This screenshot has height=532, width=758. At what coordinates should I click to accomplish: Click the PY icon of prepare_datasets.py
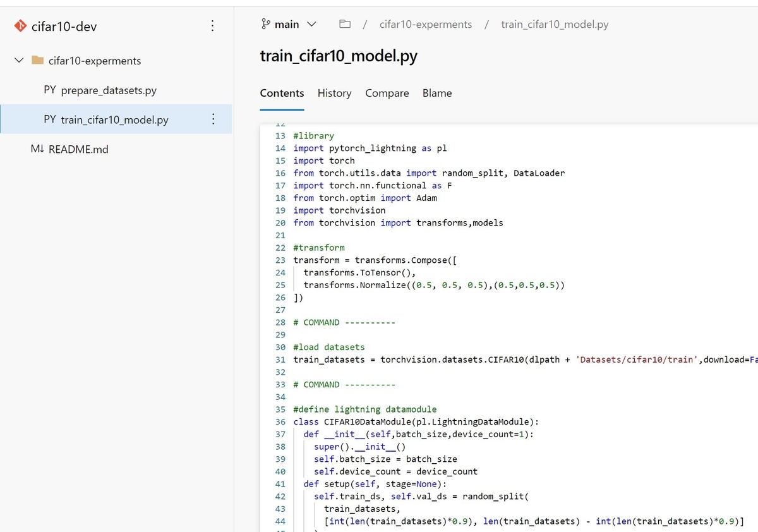point(50,90)
